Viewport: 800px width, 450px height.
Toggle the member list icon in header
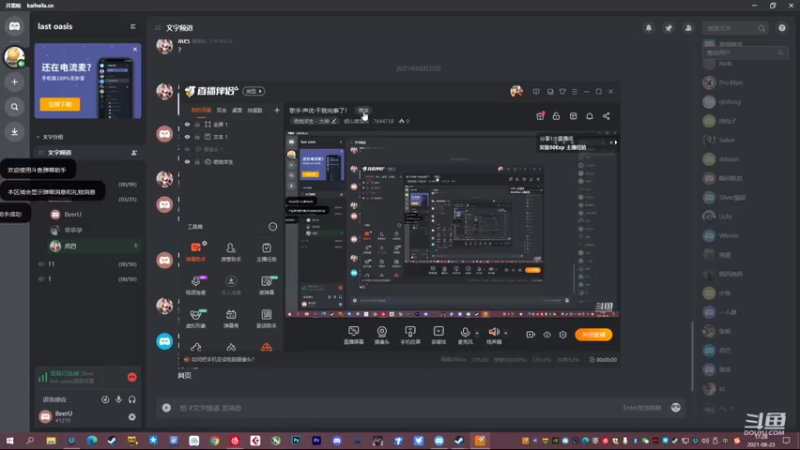pos(688,28)
